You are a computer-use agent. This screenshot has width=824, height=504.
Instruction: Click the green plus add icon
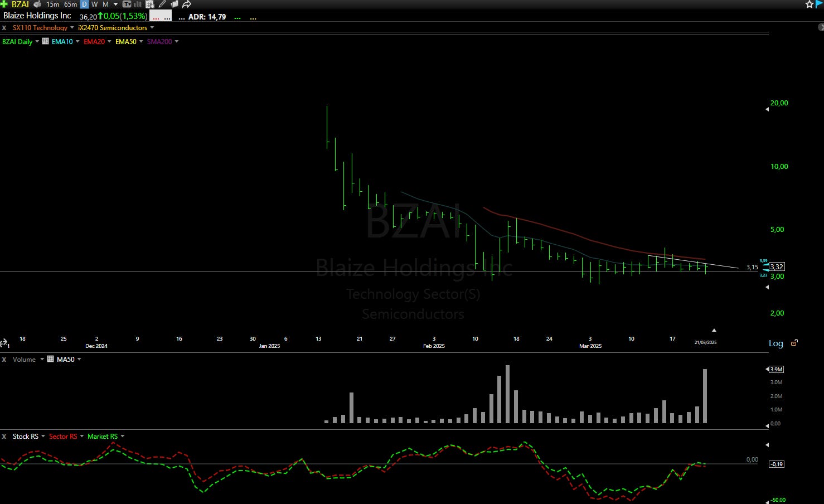[x=4, y=4]
